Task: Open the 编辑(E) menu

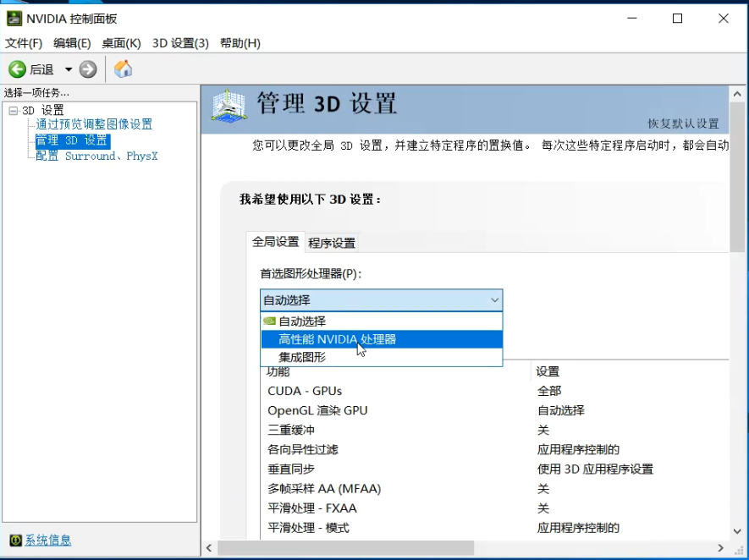Action: pyautogui.click(x=72, y=43)
